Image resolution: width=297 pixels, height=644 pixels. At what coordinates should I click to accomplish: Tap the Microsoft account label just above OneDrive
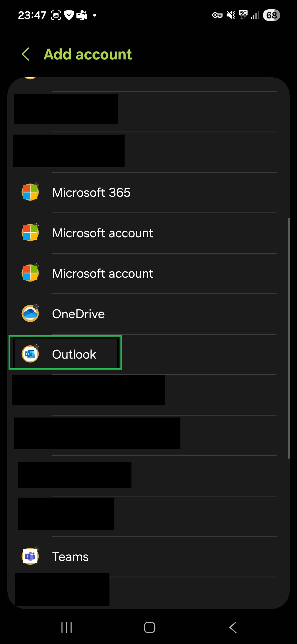103,273
